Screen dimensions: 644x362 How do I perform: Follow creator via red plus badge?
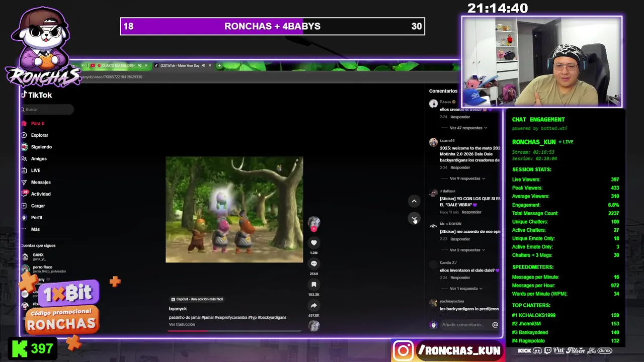pos(313,229)
